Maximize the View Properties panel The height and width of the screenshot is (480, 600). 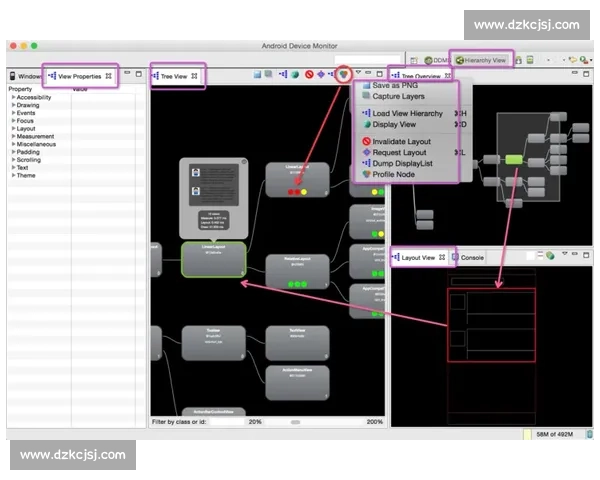point(139,73)
